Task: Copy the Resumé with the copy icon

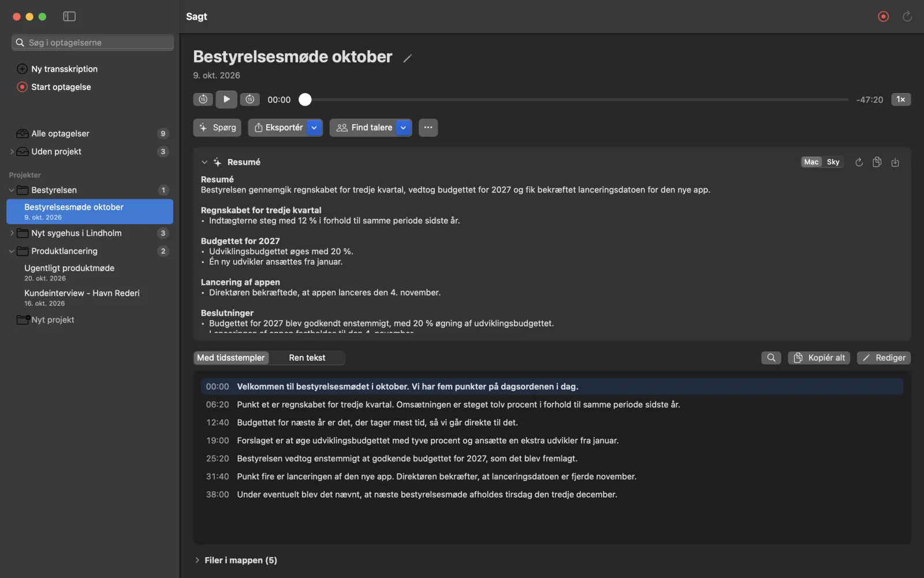Action: (877, 162)
